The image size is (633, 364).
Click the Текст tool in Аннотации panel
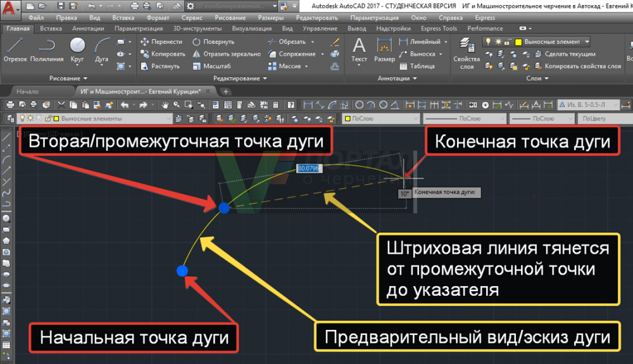tap(359, 50)
